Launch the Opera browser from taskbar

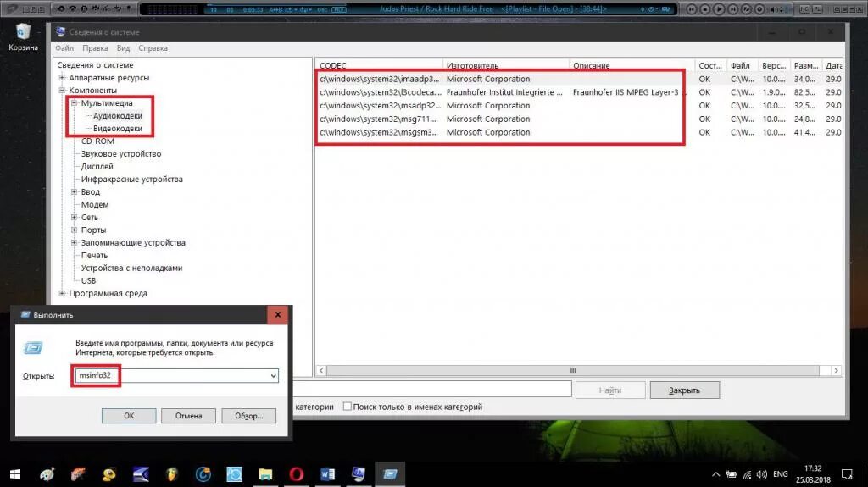[296, 474]
